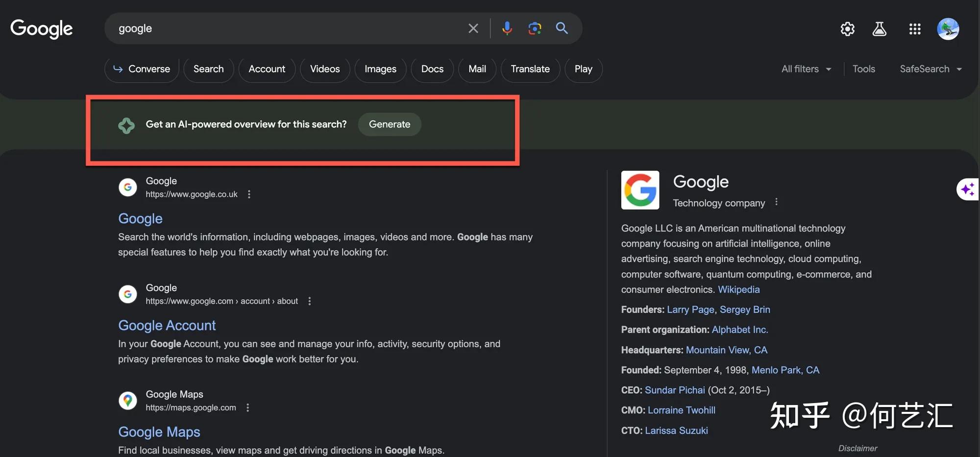This screenshot has width=980, height=457.
Task: Click 'Get an AI-powered overview for this search?' text
Action: point(246,125)
